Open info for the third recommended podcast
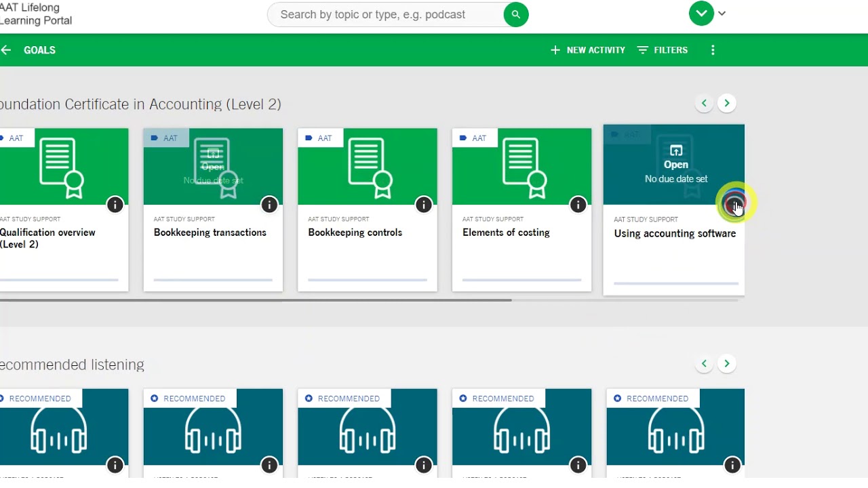The width and height of the screenshot is (868, 488). tap(424, 465)
